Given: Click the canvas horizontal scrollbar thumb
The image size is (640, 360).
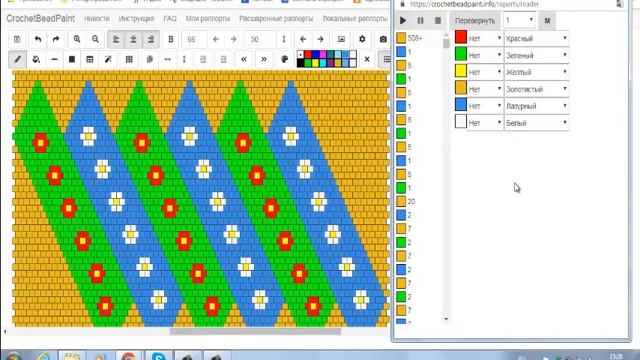Looking at the screenshot, I should 255,331.
